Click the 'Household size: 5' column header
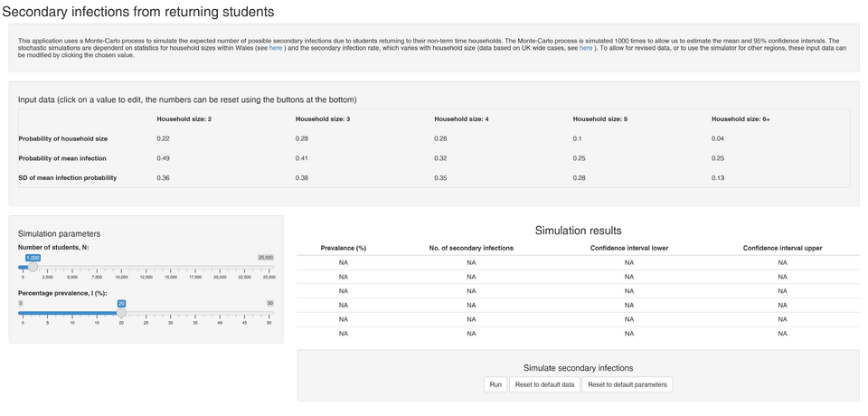Image resolution: width=868 pixels, height=416 pixels. (x=600, y=119)
